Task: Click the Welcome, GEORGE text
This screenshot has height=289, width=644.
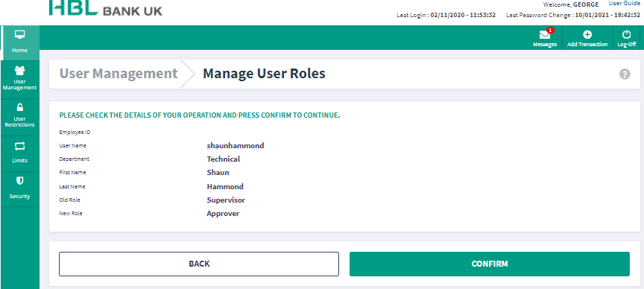Action: (x=571, y=4)
